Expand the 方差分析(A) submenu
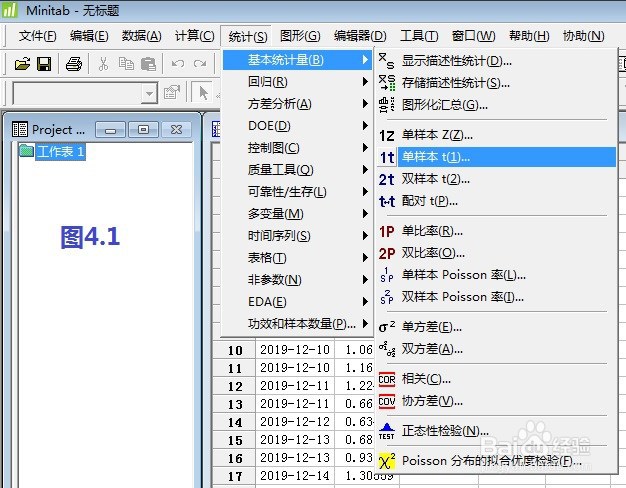Screen dimensions: 626x488 [297, 104]
